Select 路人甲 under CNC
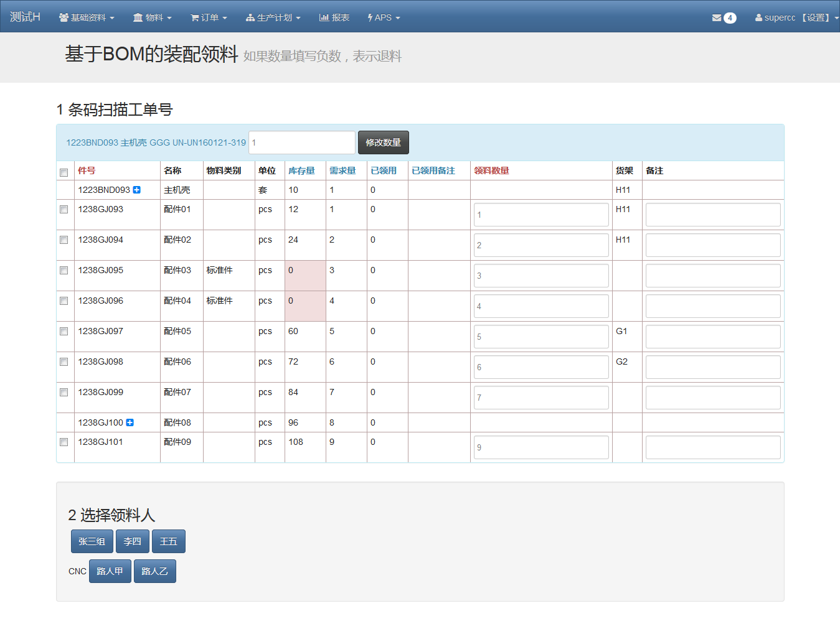 (x=110, y=571)
